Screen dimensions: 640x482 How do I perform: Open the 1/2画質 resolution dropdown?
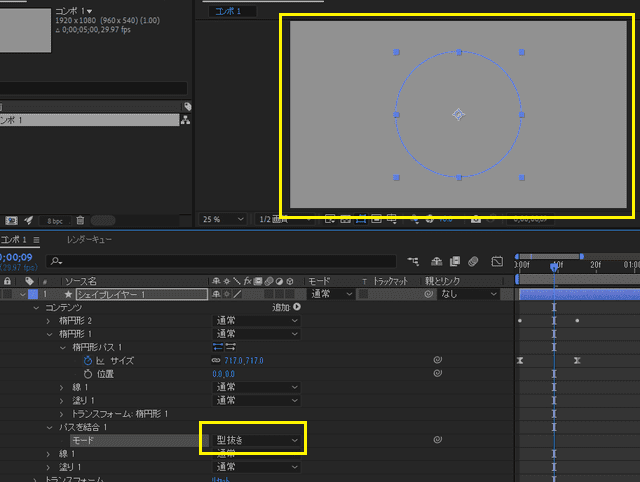pos(284,219)
